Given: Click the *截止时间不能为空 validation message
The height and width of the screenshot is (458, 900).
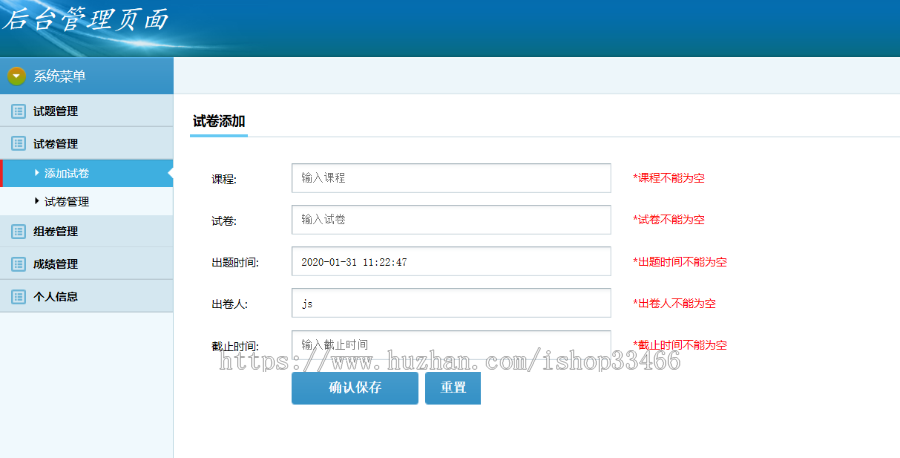Looking at the screenshot, I should (680, 344).
